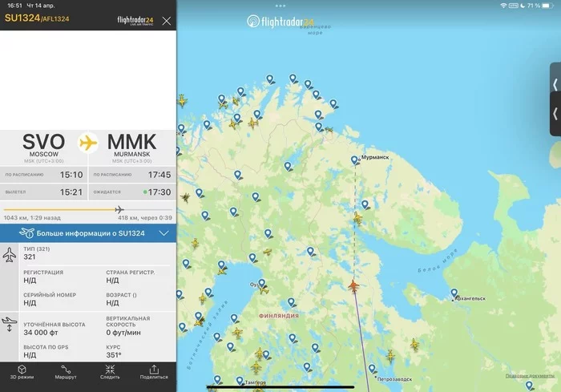Click the expected arrival time 17:30
The image size is (561, 392).
(159, 192)
